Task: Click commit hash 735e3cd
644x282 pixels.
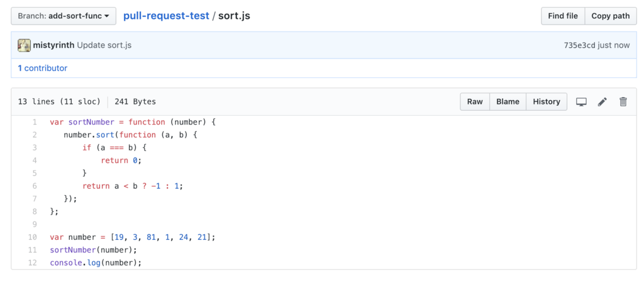Action: click(x=580, y=45)
